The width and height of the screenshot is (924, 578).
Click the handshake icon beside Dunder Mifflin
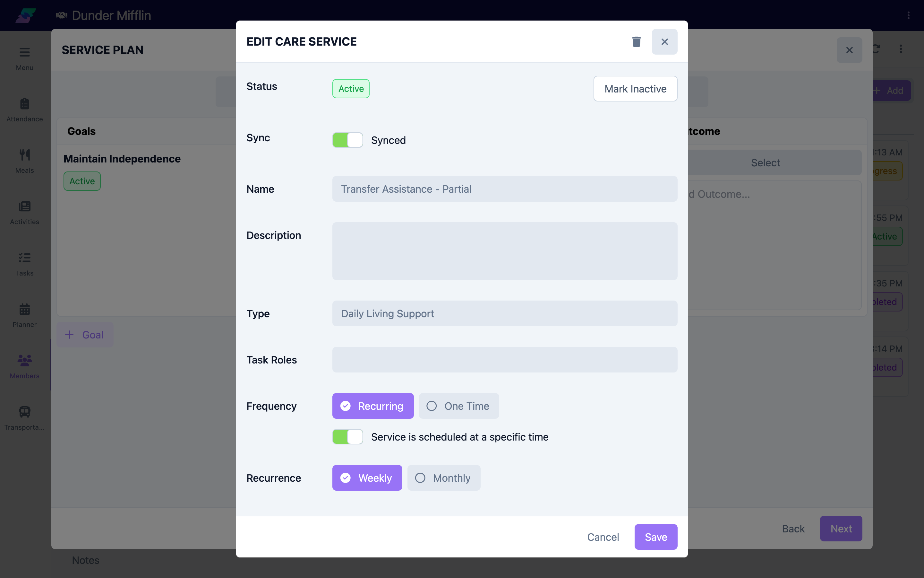tap(62, 15)
